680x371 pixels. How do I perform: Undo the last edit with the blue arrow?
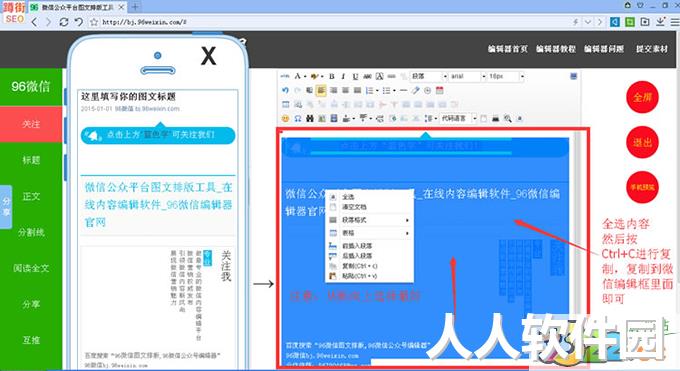285,90
